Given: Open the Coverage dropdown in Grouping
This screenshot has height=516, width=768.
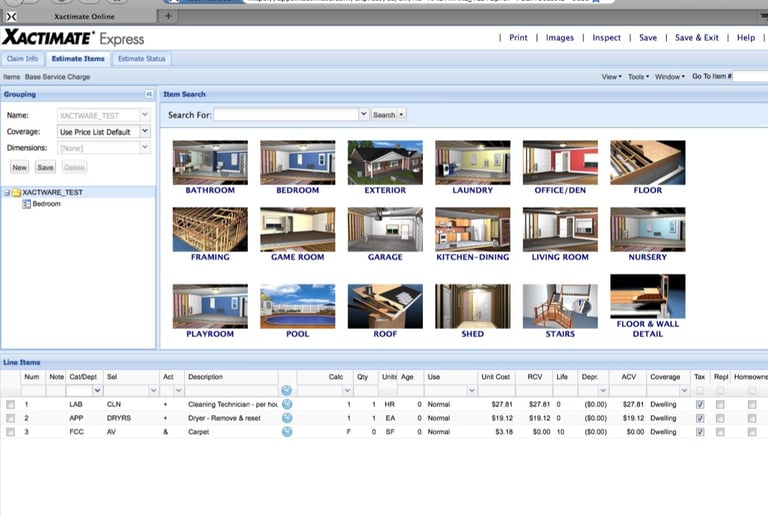Looking at the screenshot, I should [x=144, y=131].
